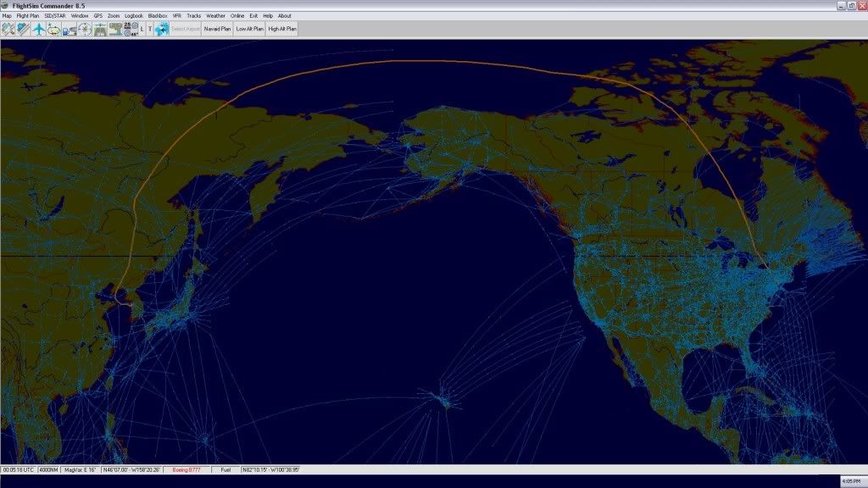Open the VFR menu
The height and width of the screenshot is (488, 868).
pos(177,16)
